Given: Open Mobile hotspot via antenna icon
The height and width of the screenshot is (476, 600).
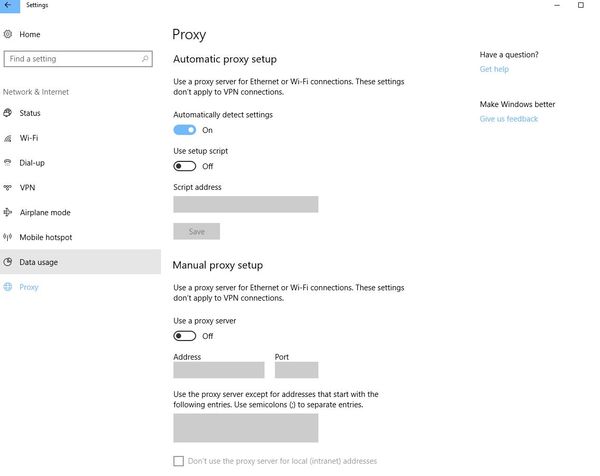Looking at the screenshot, I should tap(8, 237).
